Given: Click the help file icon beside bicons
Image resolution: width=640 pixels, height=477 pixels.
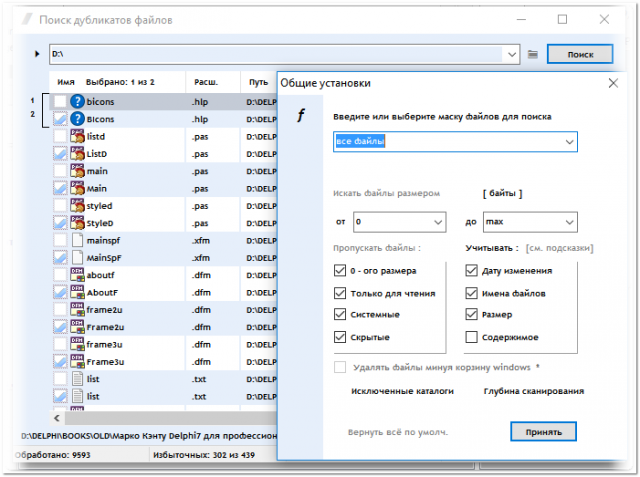Looking at the screenshot, I should (x=77, y=101).
